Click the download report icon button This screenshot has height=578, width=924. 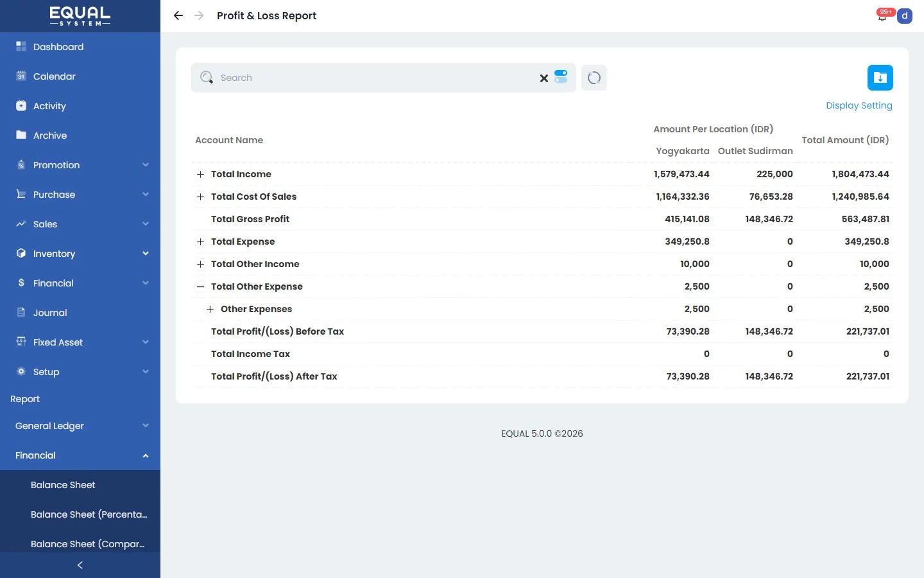tap(880, 78)
